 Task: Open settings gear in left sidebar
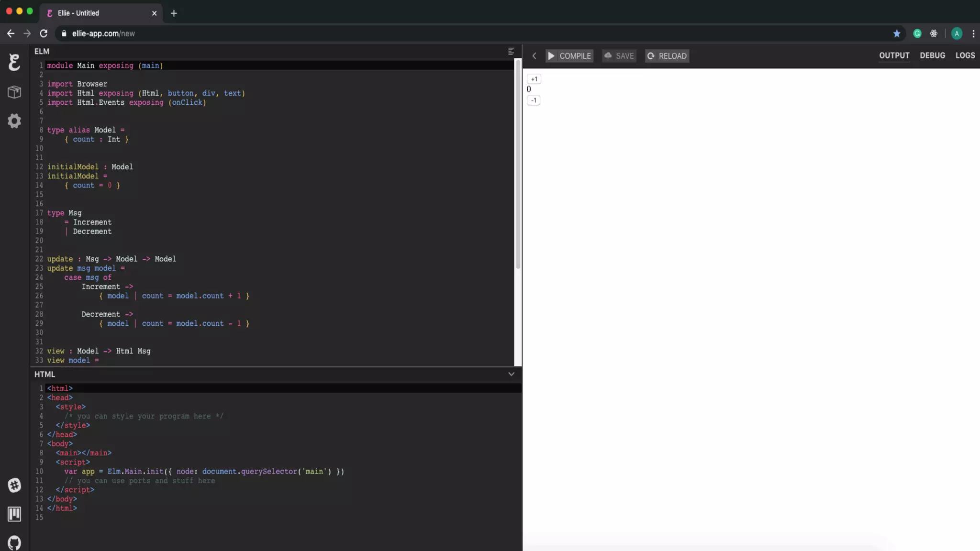[14, 121]
